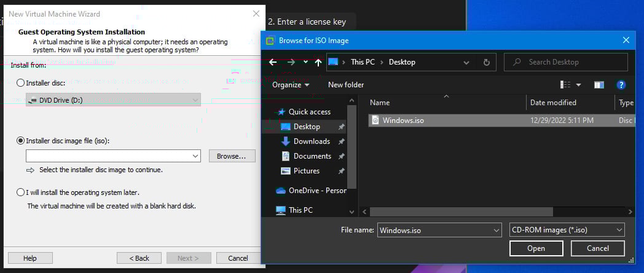Close the Browse for ISO Image window
The image size is (644, 273).
pyautogui.click(x=626, y=41)
